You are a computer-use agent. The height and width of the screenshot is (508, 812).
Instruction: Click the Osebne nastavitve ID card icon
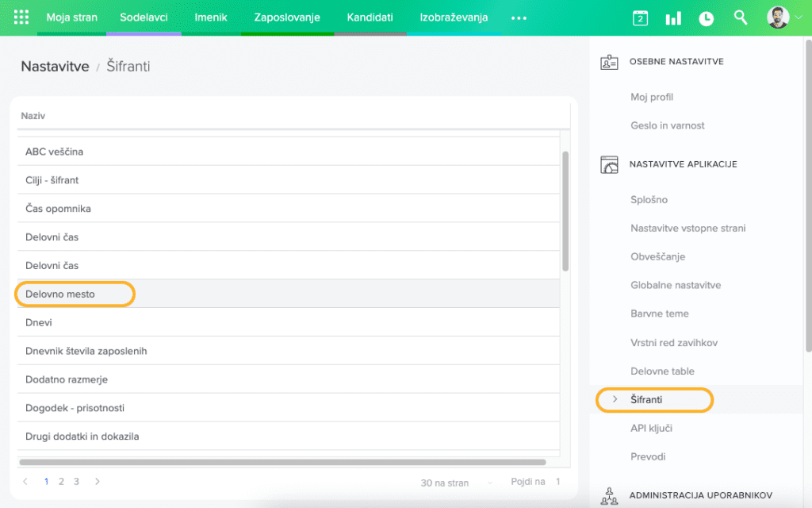tap(609, 62)
